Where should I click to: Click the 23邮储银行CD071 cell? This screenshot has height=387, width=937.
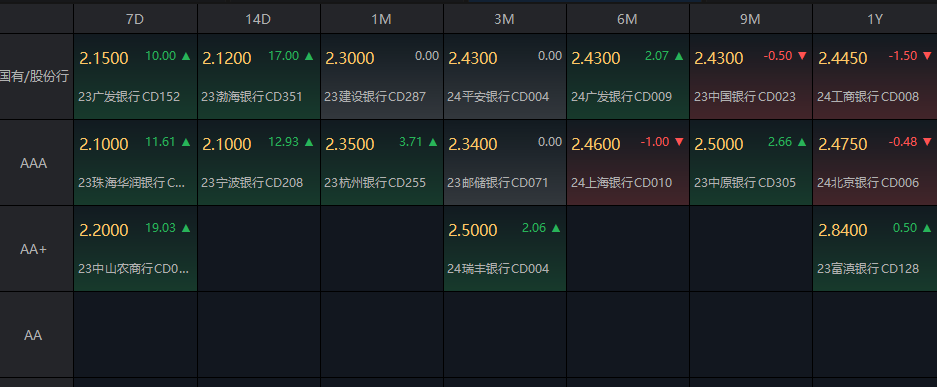pos(505,163)
